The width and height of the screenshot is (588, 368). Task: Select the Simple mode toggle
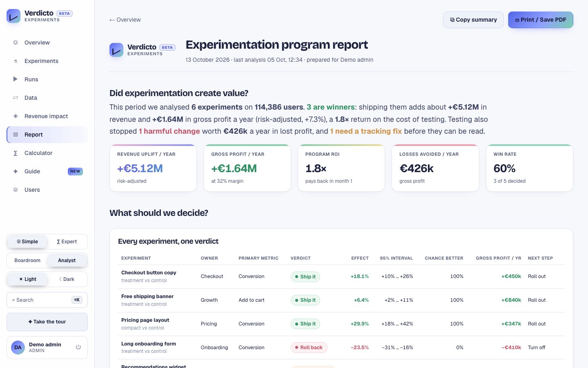[27, 242]
